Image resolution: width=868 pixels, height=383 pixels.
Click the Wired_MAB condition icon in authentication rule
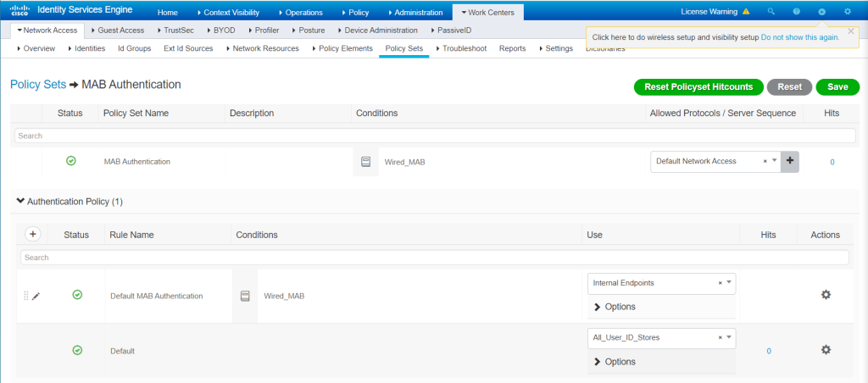pos(245,296)
